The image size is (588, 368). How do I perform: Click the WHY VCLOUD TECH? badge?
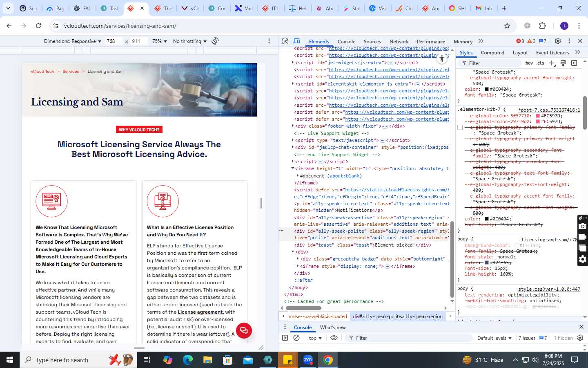pos(139,130)
